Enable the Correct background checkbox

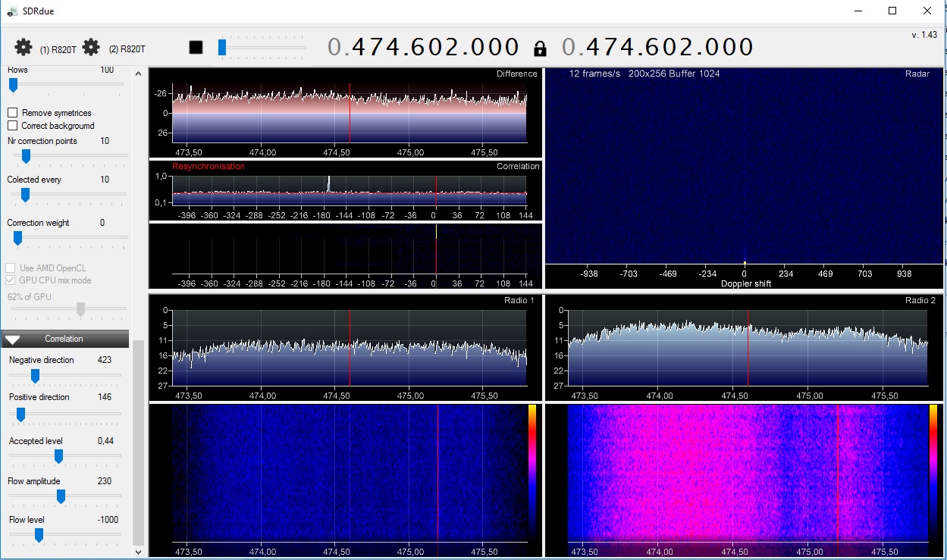pyautogui.click(x=13, y=125)
